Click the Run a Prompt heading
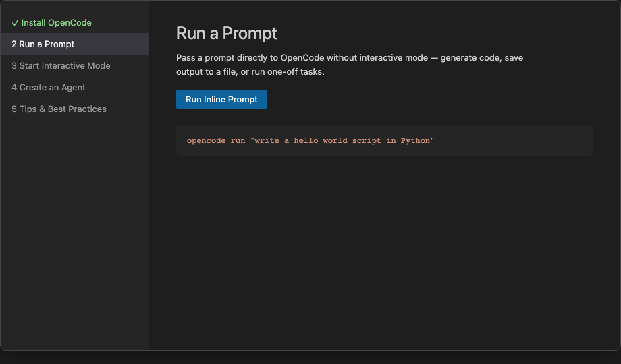Image resolution: width=621 pixels, height=364 pixels. [226, 33]
